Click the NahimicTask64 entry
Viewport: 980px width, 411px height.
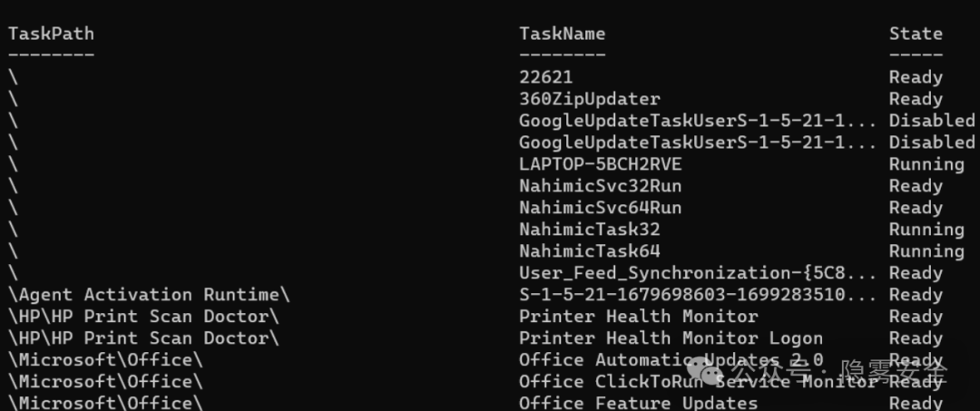[x=589, y=252]
